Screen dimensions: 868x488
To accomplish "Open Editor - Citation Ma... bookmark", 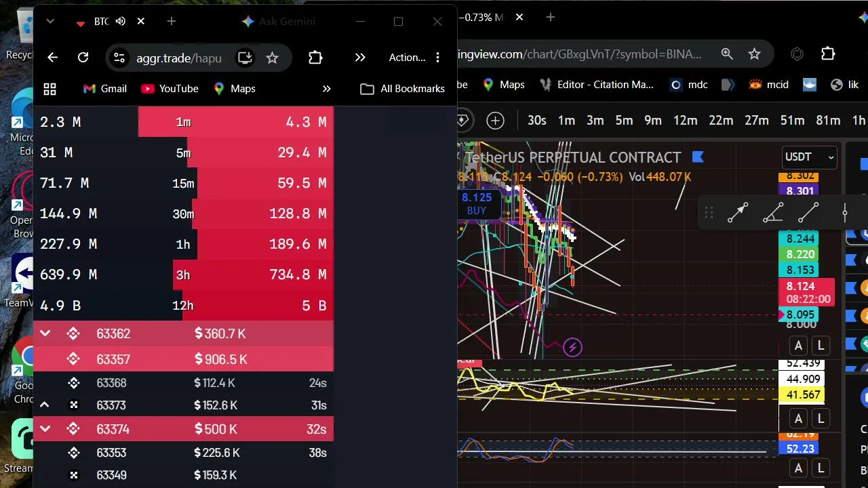I will point(597,85).
